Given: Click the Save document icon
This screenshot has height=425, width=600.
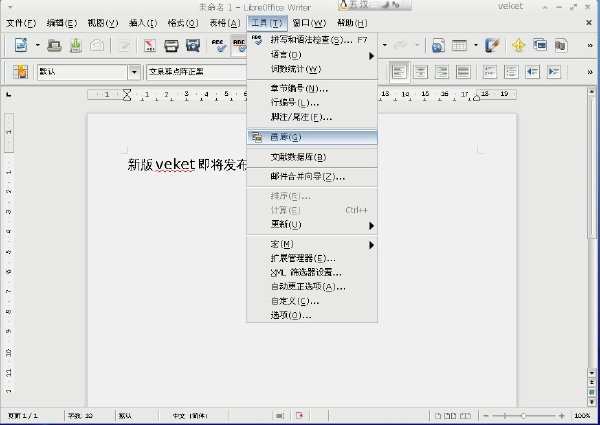Looking at the screenshot, I should click(76, 46).
